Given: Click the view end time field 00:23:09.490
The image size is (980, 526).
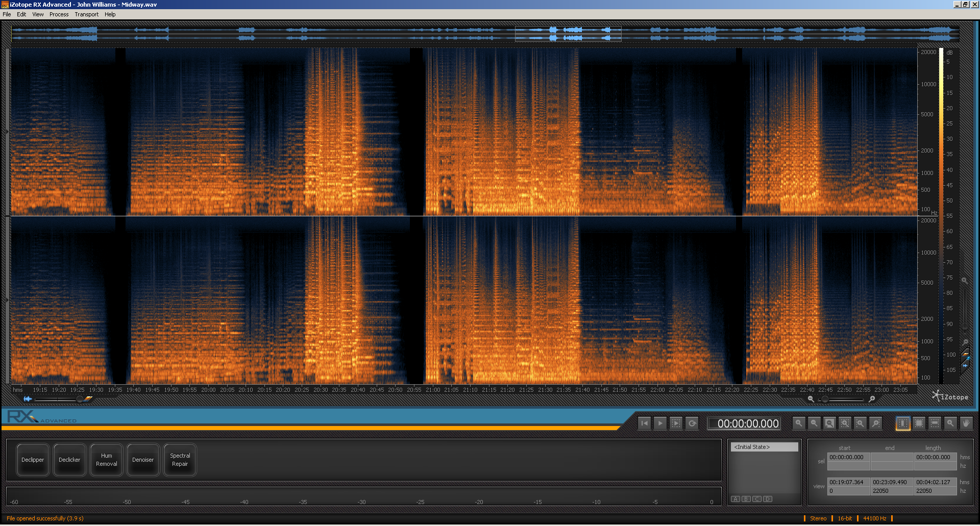Looking at the screenshot, I should pos(892,482).
